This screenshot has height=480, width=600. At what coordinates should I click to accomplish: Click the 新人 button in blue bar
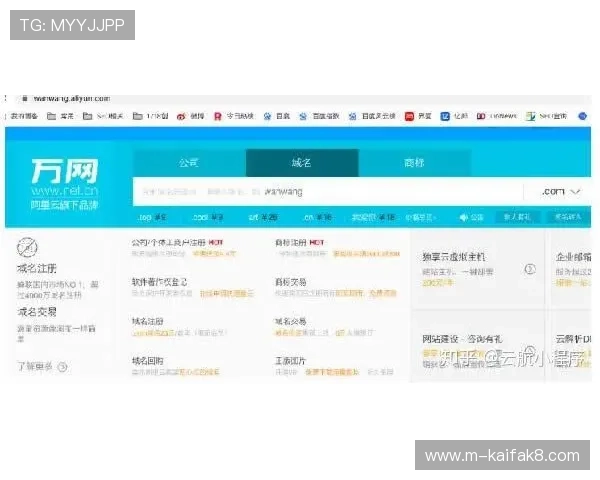click(x=517, y=217)
